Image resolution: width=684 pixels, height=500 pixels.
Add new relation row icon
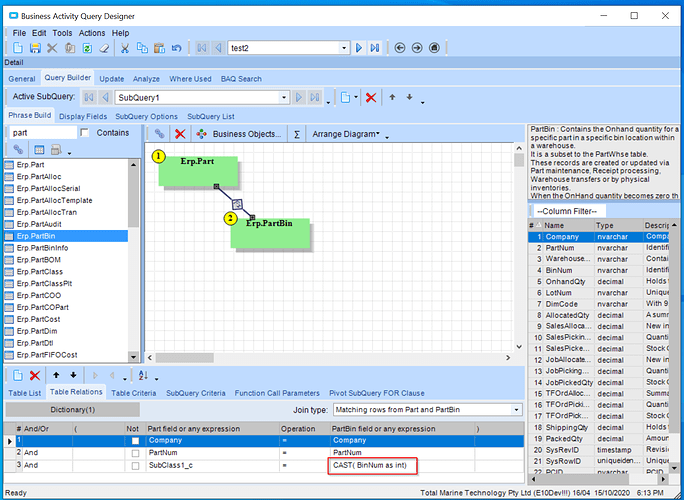coord(18,375)
